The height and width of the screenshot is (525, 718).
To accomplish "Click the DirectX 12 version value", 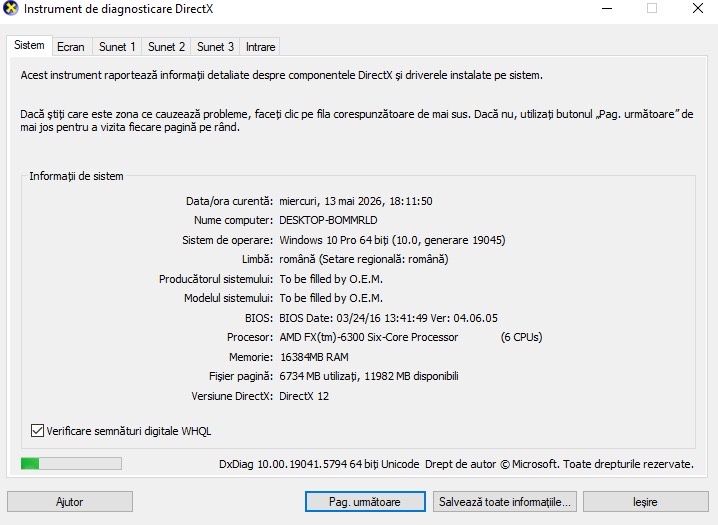I will [x=304, y=396].
